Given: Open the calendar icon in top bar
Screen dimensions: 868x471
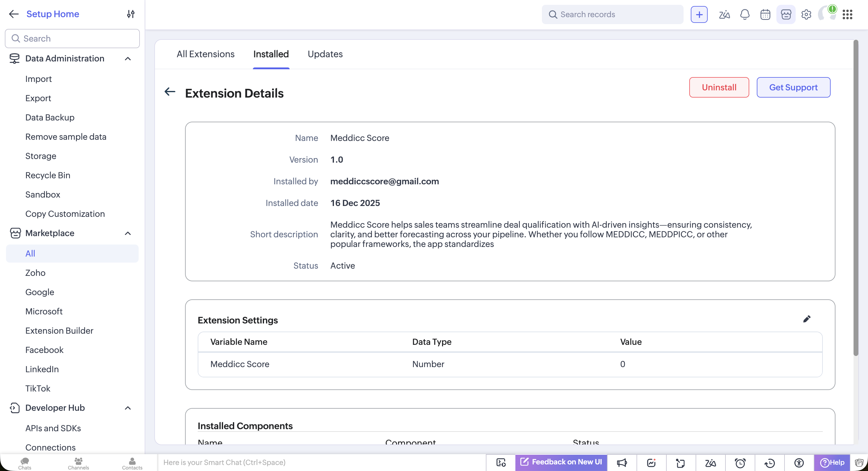Looking at the screenshot, I should point(765,14).
